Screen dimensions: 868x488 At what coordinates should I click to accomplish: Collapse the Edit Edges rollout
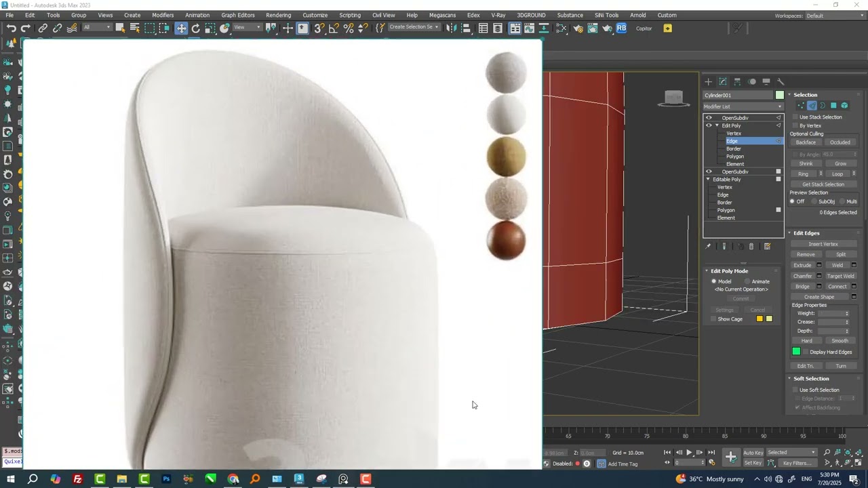[789, 233]
